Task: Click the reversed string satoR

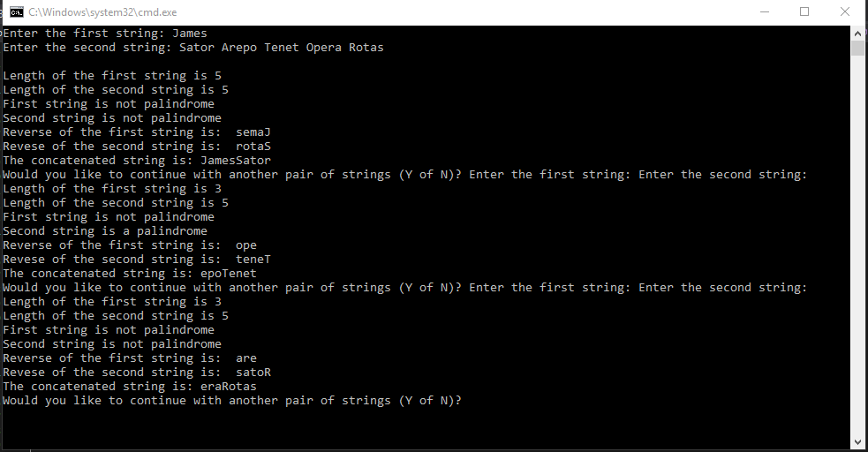Action: click(x=253, y=373)
